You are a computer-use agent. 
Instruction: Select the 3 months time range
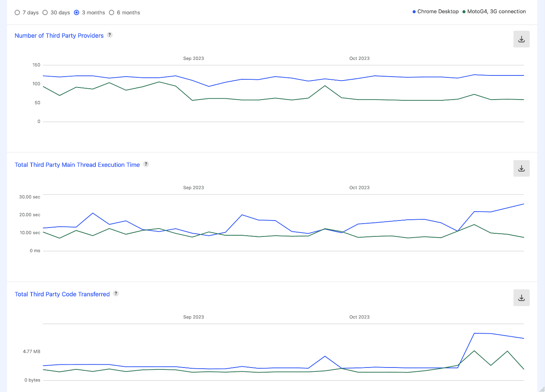tap(77, 12)
